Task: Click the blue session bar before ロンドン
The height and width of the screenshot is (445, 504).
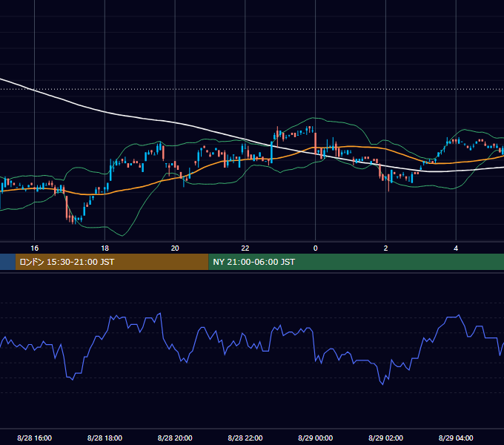Action: (x=7, y=262)
